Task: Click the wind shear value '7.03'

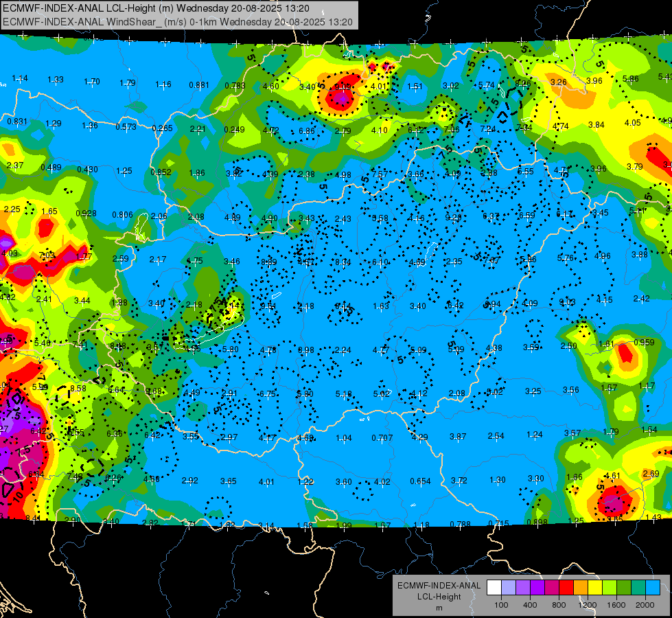Action: point(47,255)
